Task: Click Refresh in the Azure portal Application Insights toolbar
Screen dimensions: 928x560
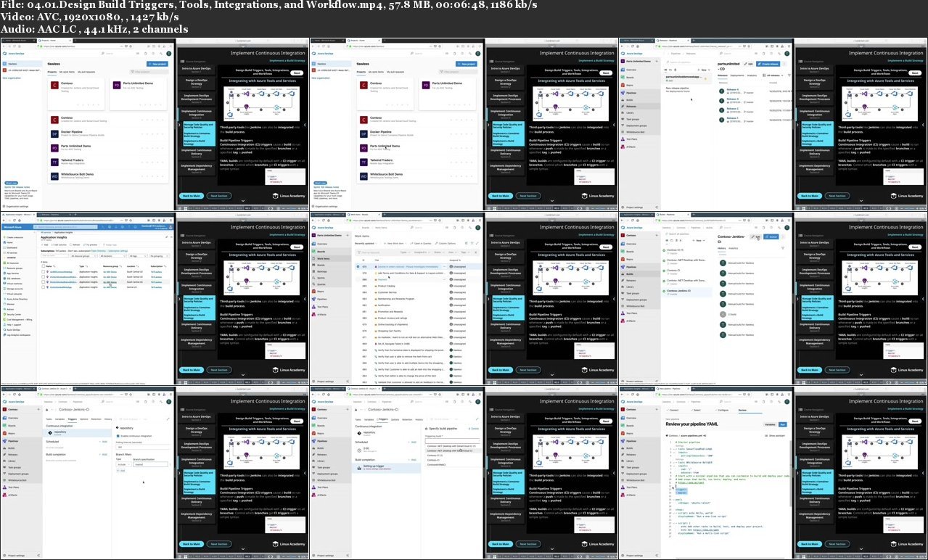Action: click(75, 244)
